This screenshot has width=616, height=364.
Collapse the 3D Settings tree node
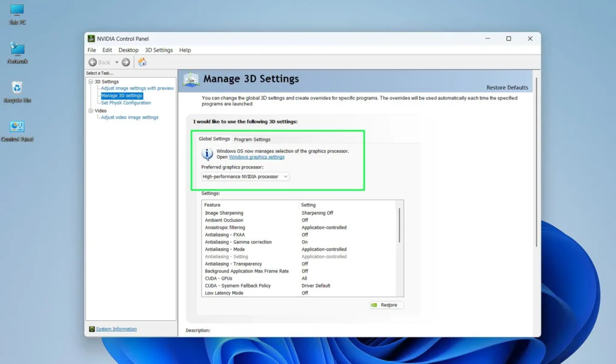(x=92, y=81)
